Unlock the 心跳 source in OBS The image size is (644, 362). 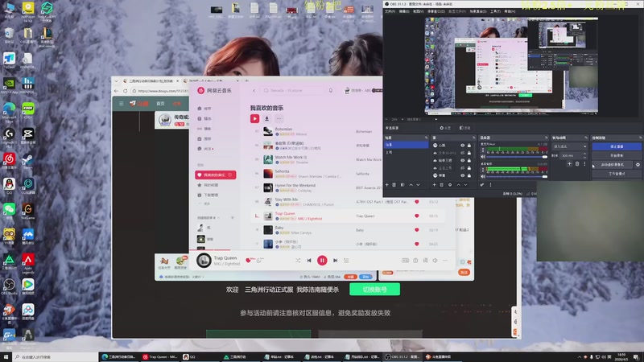469,146
